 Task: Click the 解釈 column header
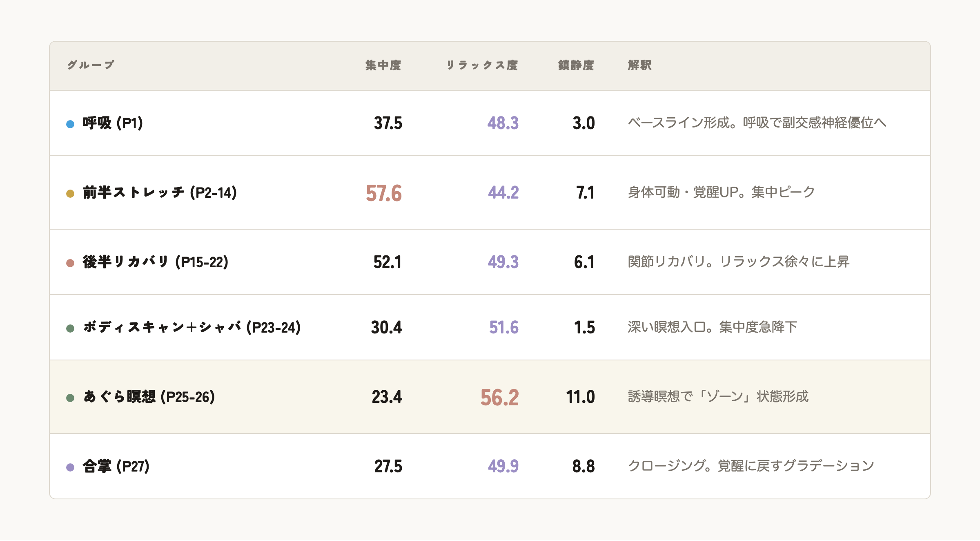coord(640,65)
